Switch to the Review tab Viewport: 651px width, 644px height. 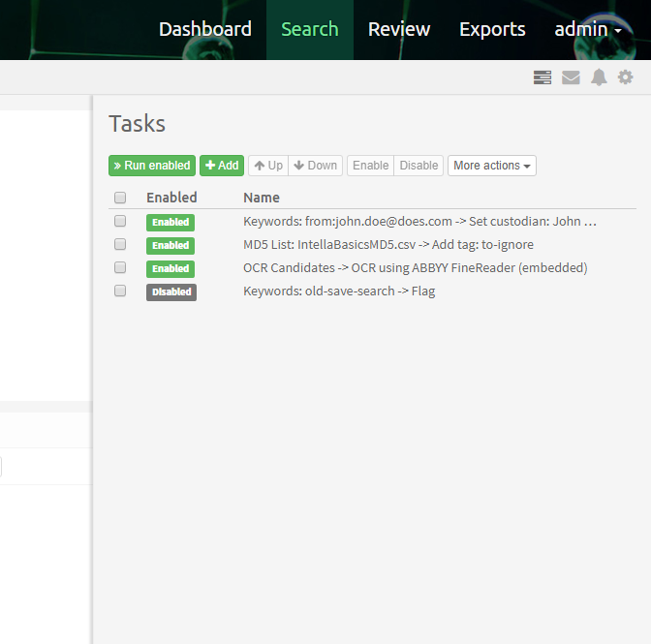398,30
